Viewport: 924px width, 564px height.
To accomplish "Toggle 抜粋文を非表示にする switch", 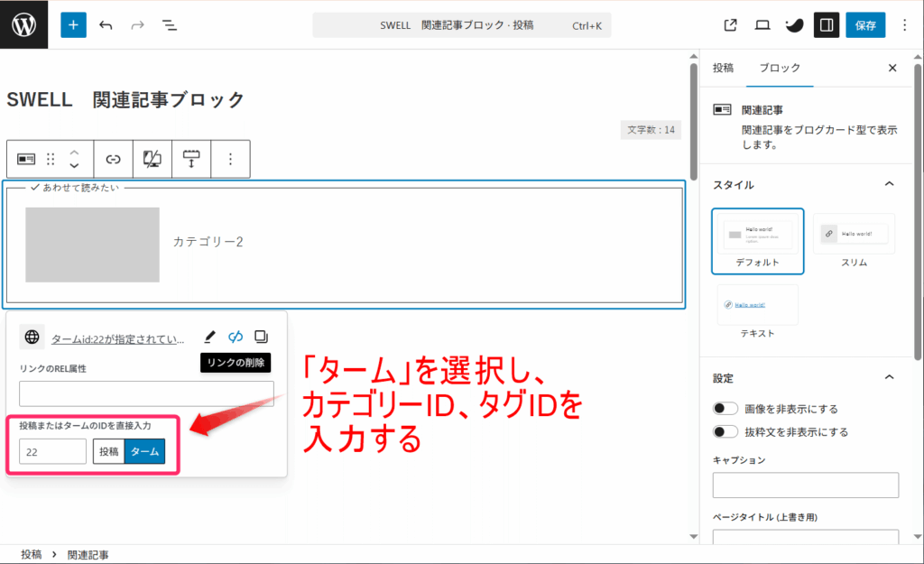I will click(725, 432).
